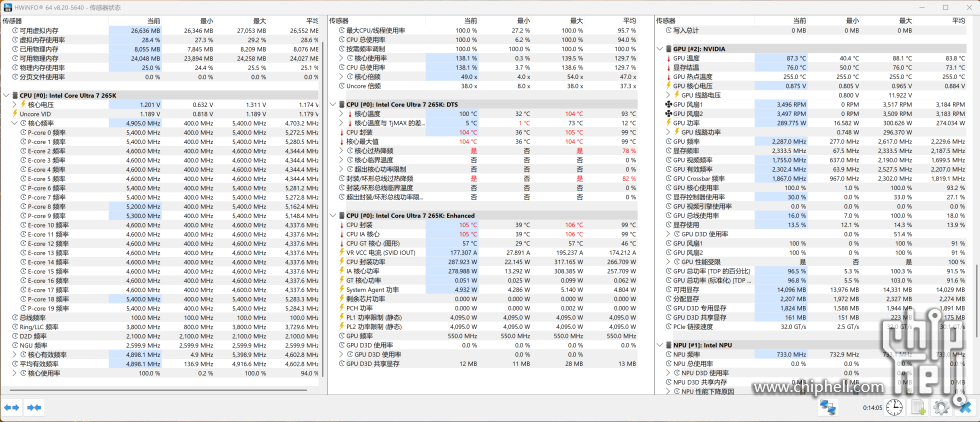Open sensor settings with the gear icon
The height and width of the screenshot is (422, 980).
(x=941, y=408)
